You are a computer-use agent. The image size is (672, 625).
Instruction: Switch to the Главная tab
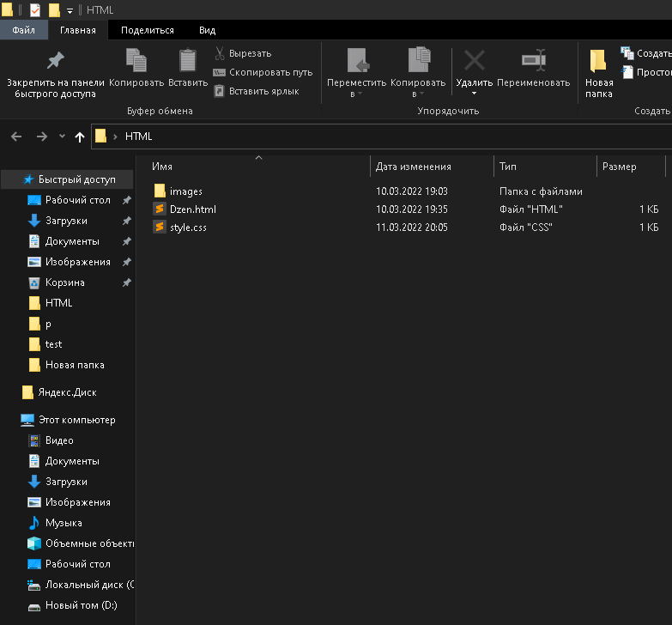pyautogui.click(x=77, y=30)
